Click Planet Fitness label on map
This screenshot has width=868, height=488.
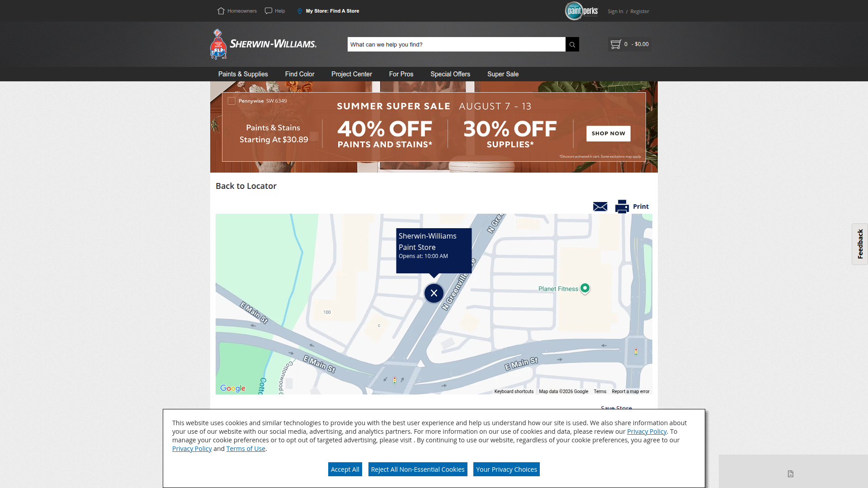(x=558, y=289)
